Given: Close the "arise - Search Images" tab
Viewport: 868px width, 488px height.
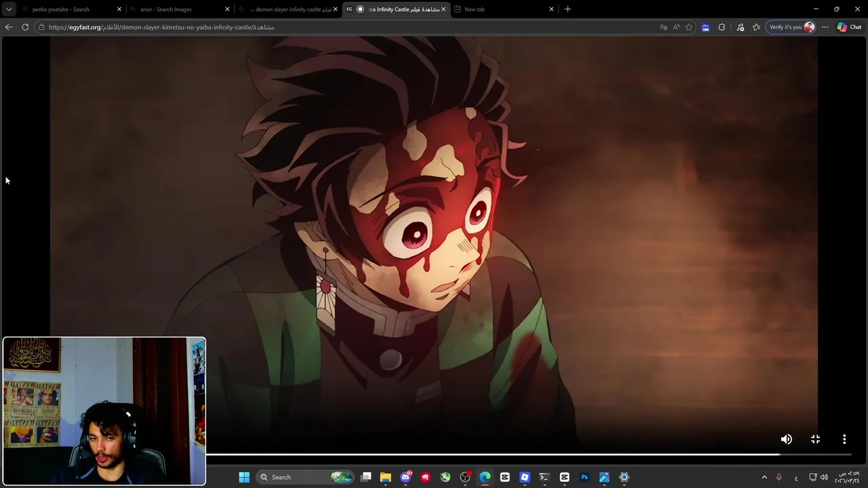Looking at the screenshot, I should tap(227, 9).
